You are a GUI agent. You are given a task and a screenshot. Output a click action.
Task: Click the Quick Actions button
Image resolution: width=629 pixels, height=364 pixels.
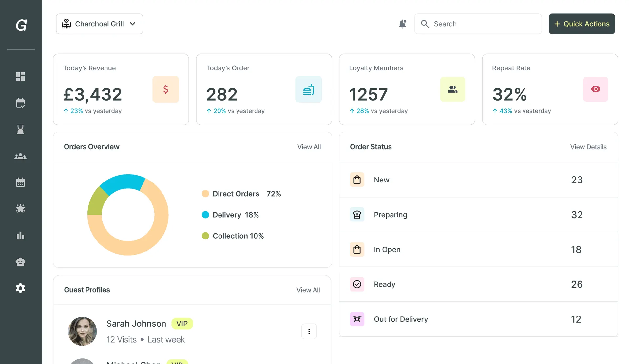(x=582, y=24)
